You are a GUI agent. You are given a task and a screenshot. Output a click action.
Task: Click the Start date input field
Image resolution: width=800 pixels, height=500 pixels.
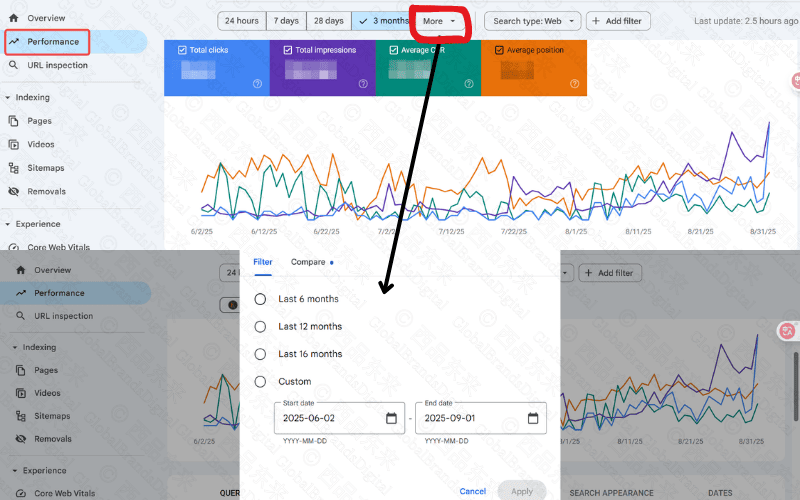coord(330,418)
